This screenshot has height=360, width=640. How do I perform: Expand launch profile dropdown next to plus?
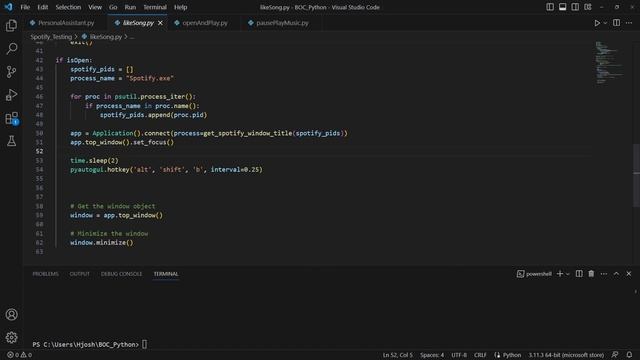[x=567, y=274]
